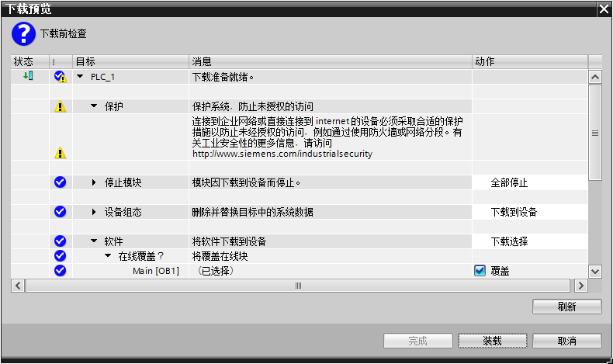Expand the 设备组态 tree node
Viewport: 613px width, 364px height.
tap(94, 212)
